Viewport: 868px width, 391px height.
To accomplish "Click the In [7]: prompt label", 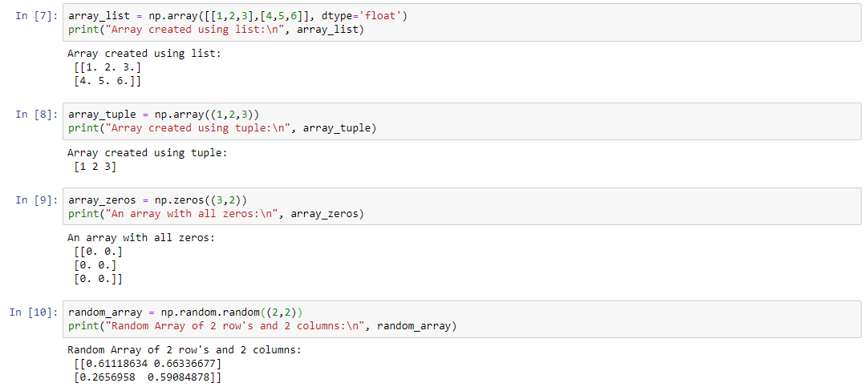I will (37, 15).
